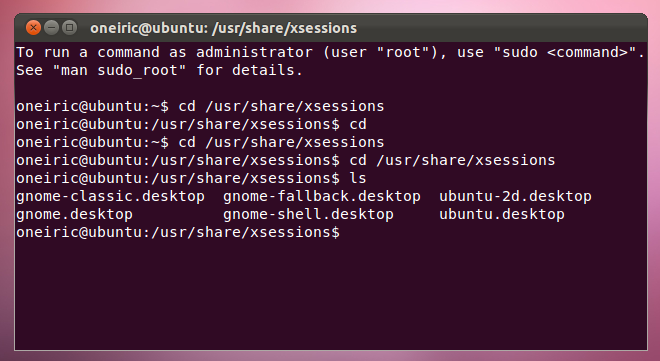Viewport: 660px width, 361px height.
Task: Click the gnome-shell.desktop file name
Action: 308,215
